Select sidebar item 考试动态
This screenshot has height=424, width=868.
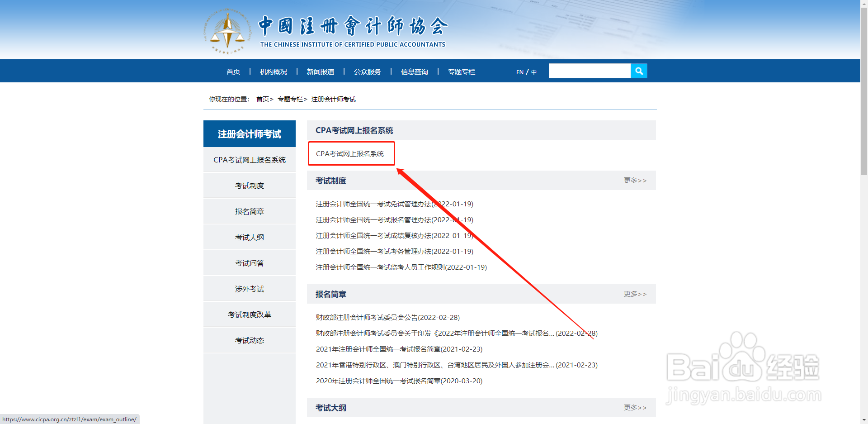pyautogui.click(x=250, y=340)
